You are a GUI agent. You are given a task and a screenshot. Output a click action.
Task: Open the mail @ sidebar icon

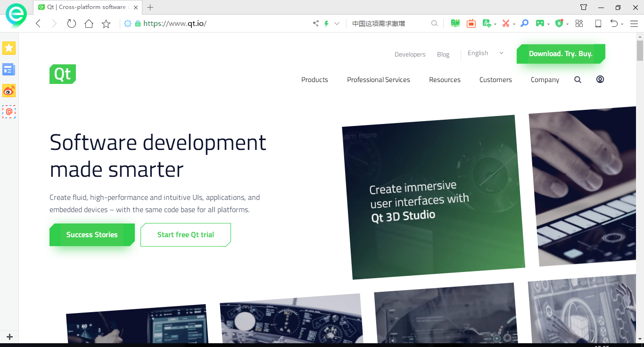tap(9, 112)
